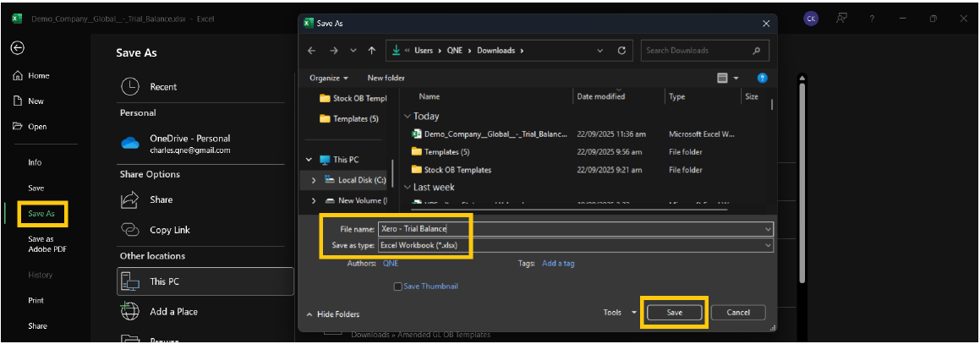
Task: Expand the address bar history dropdown
Action: click(x=600, y=51)
